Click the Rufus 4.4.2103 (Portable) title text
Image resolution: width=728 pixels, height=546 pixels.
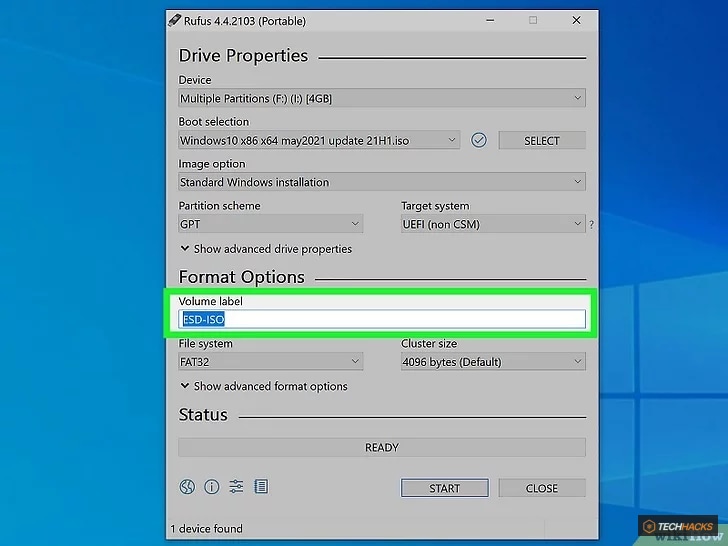tap(245, 21)
